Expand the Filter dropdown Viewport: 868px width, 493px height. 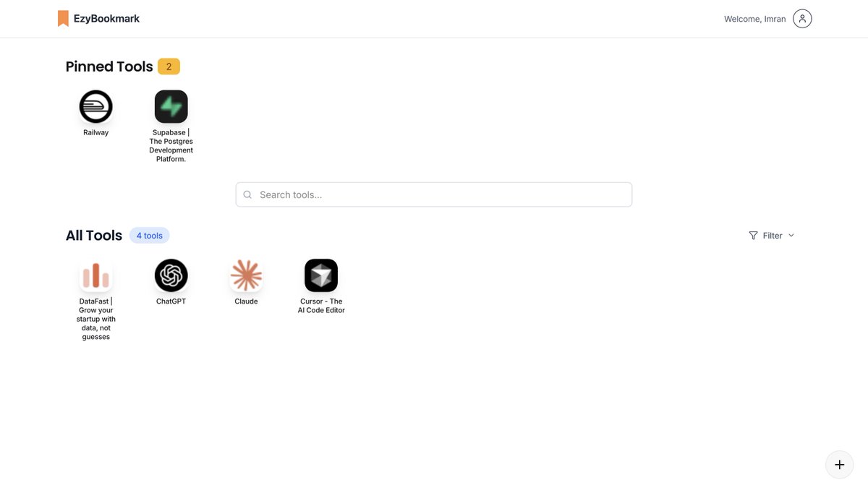[x=772, y=236]
